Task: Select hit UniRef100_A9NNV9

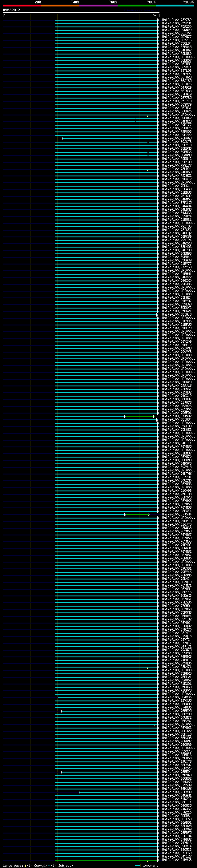Action: pyautogui.click(x=177, y=30)
